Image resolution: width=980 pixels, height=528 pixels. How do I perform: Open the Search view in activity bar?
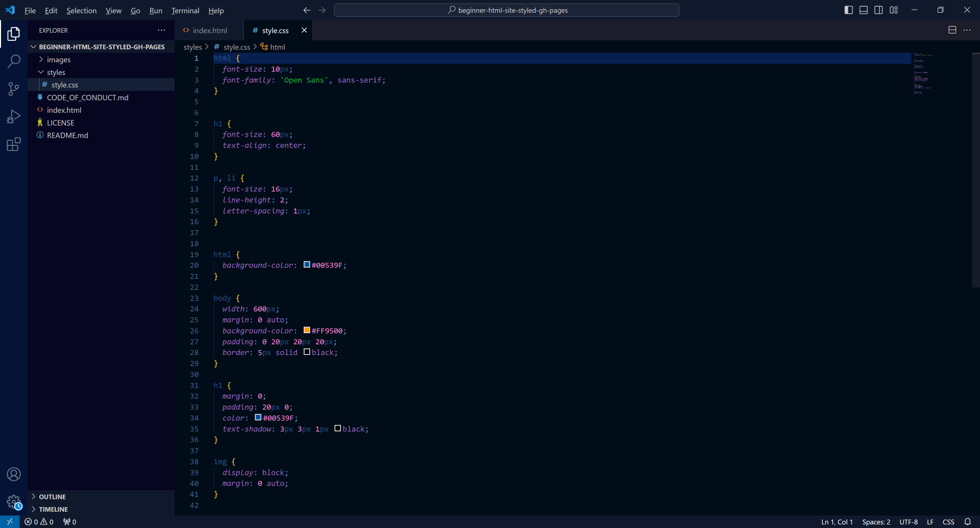(x=14, y=61)
